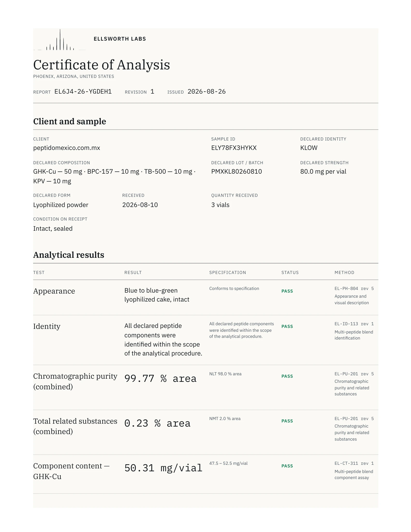The height and width of the screenshot is (532, 411).
Task: Click the Analytical results heading
Action: click(x=69, y=255)
